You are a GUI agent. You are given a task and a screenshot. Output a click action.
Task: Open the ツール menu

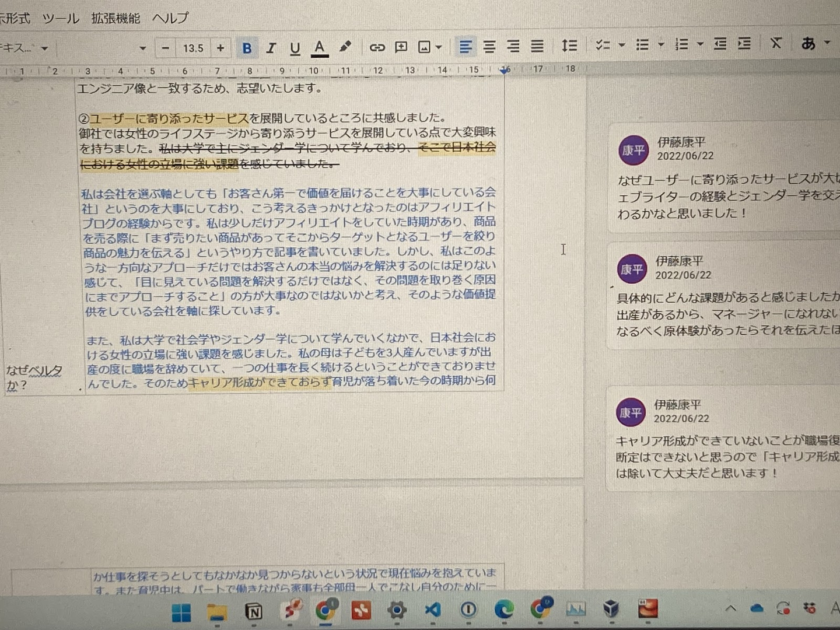click(x=61, y=19)
